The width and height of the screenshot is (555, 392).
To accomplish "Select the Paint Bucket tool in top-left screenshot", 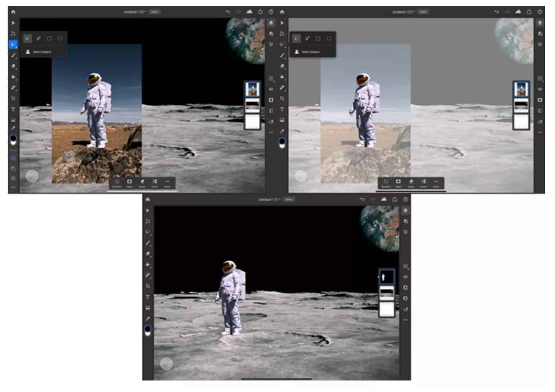I will pos(13,77).
